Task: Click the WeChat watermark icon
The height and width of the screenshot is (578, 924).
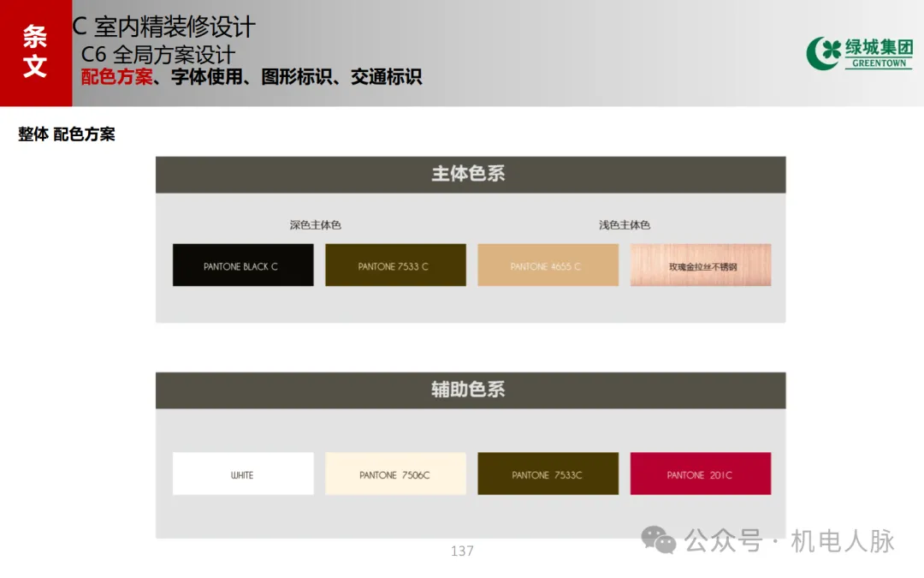Action: [x=659, y=539]
